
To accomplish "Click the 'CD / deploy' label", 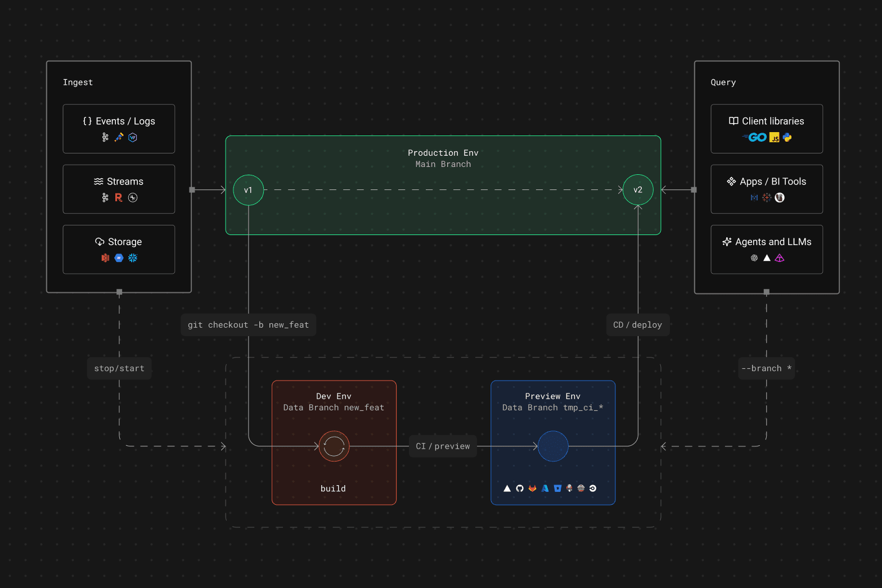I will 637,325.
